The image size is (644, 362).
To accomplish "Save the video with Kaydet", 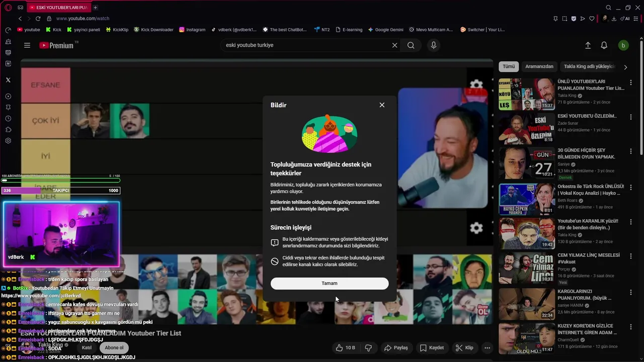I will [432, 348].
